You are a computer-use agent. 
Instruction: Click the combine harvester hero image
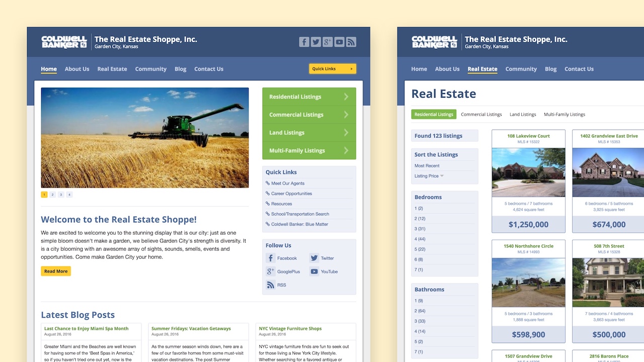coord(145,138)
